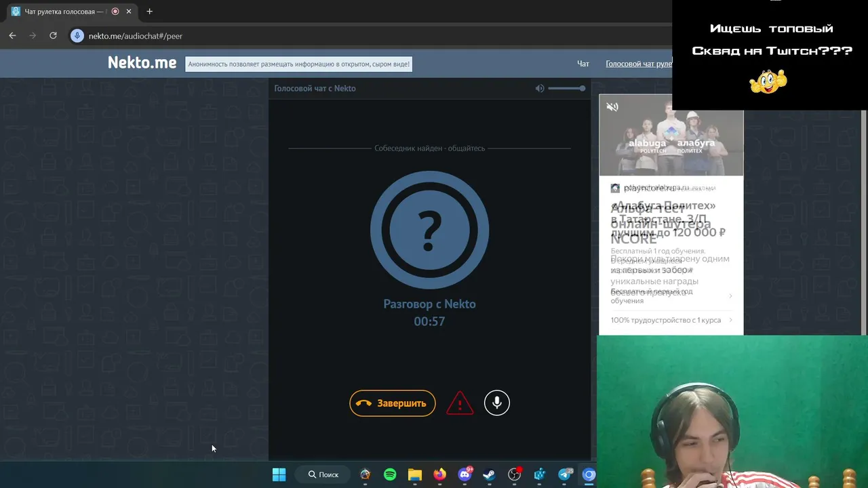The height and width of the screenshot is (488, 868).
Task: Adjust the voice chat volume slider
Action: pyautogui.click(x=567, y=88)
